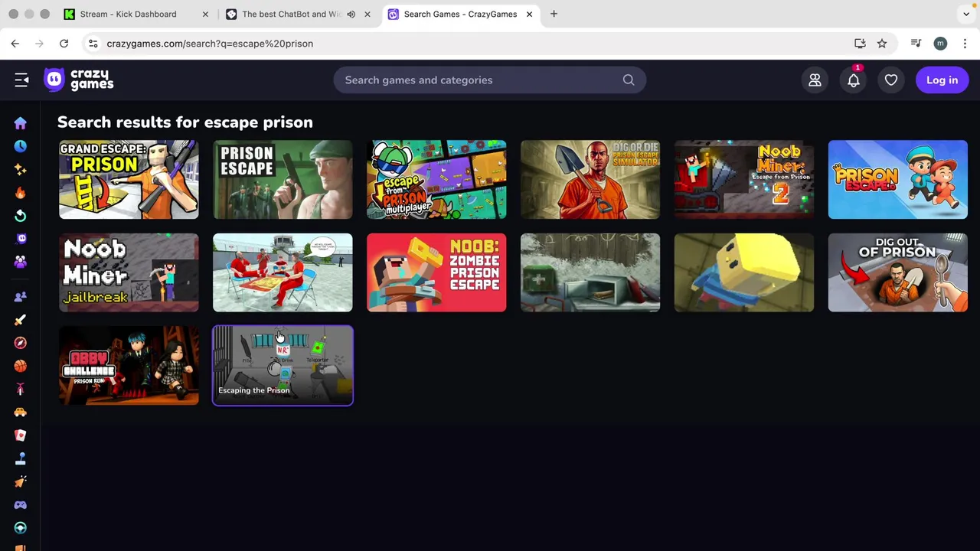Open Obby Challenge Prison Run thumbnail
This screenshot has height=551, width=980.
pyautogui.click(x=129, y=365)
